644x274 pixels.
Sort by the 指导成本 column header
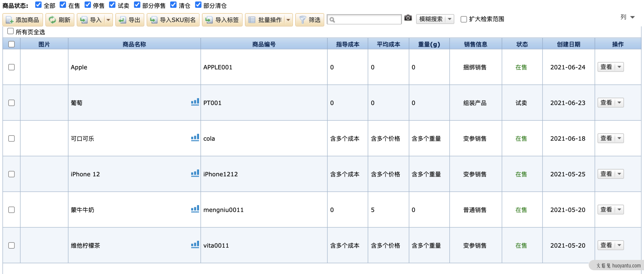pos(347,44)
